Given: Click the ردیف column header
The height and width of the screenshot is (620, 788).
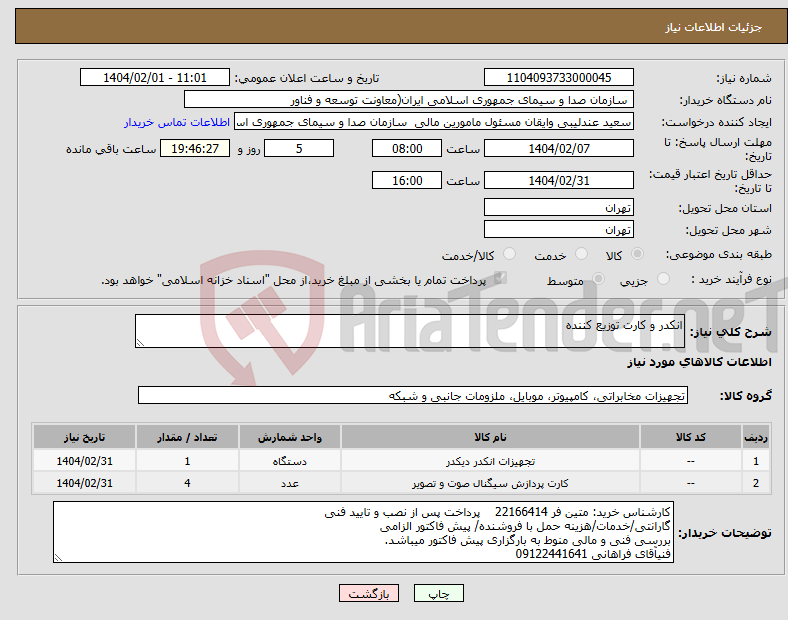Looking at the screenshot, I should click(756, 437).
